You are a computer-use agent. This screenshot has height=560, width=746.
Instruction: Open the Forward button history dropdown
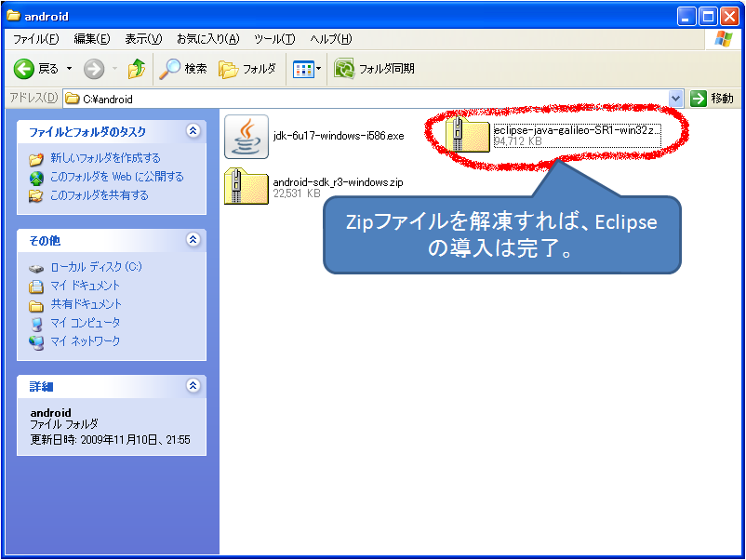point(114,69)
